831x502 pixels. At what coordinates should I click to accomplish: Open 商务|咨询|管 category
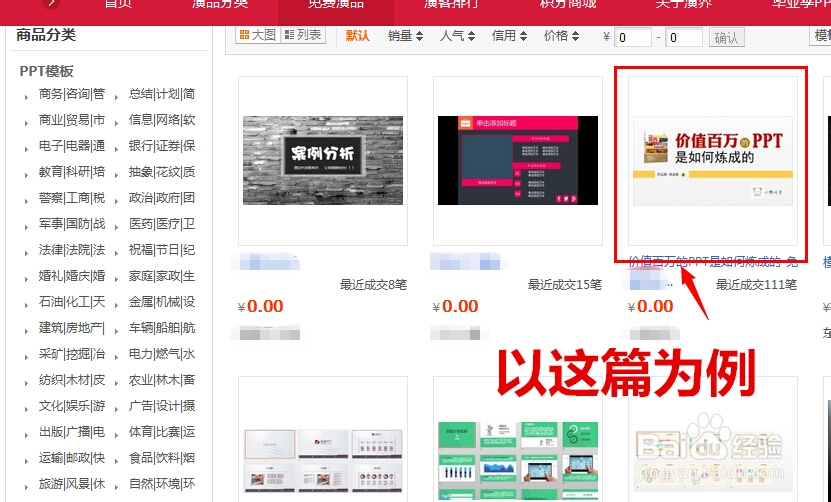click(x=72, y=94)
